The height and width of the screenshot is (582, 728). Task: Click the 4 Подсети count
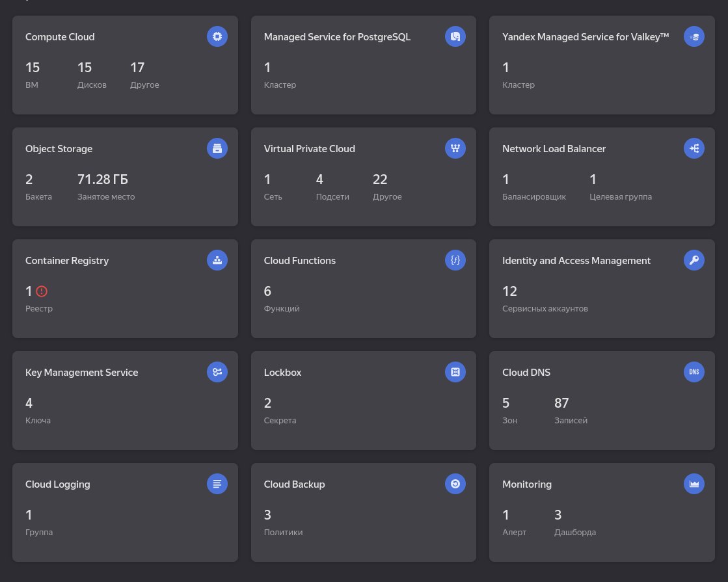(x=332, y=186)
